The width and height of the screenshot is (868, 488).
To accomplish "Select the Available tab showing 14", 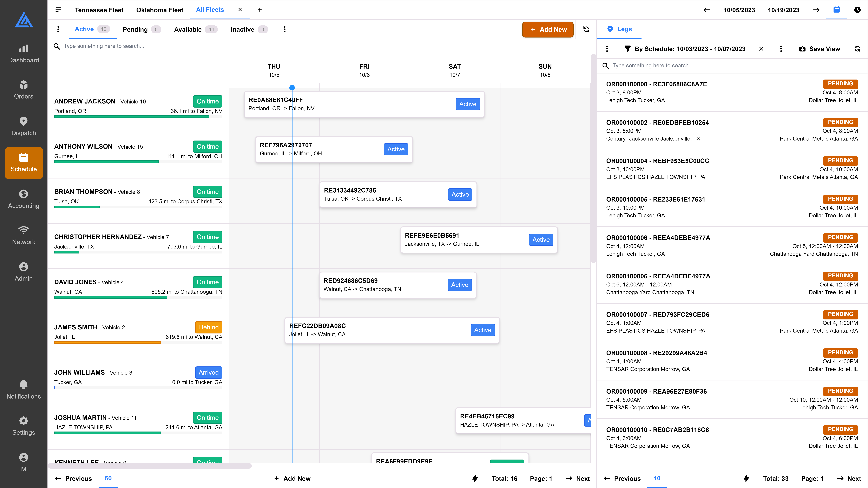I will coord(195,29).
